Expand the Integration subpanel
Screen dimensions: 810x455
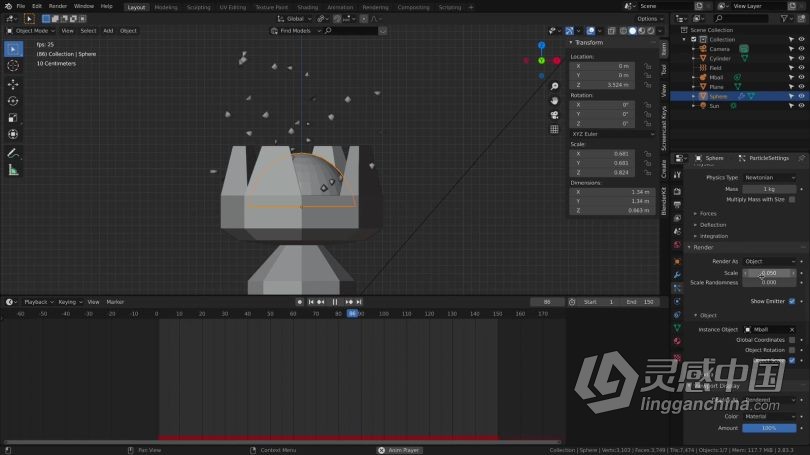point(711,236)
